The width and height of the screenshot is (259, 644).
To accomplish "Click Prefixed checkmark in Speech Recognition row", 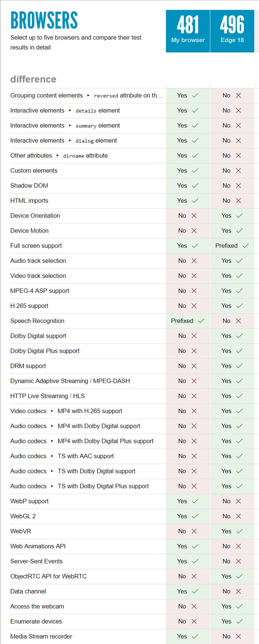I will [201, 321].
